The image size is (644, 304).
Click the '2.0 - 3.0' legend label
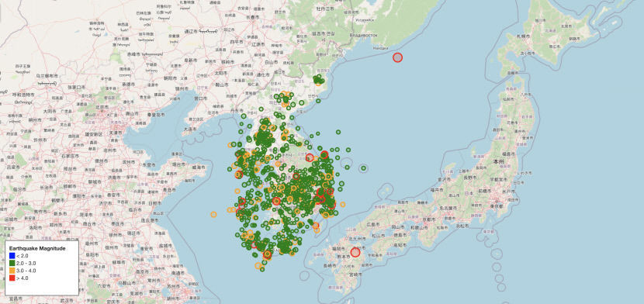click(x=26, y=264)
